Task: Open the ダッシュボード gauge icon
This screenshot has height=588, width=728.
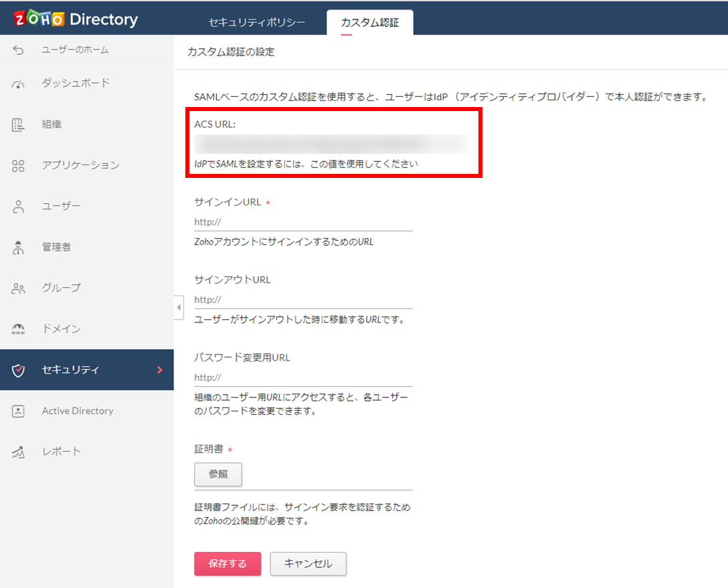Action: [x=19, y=84]
